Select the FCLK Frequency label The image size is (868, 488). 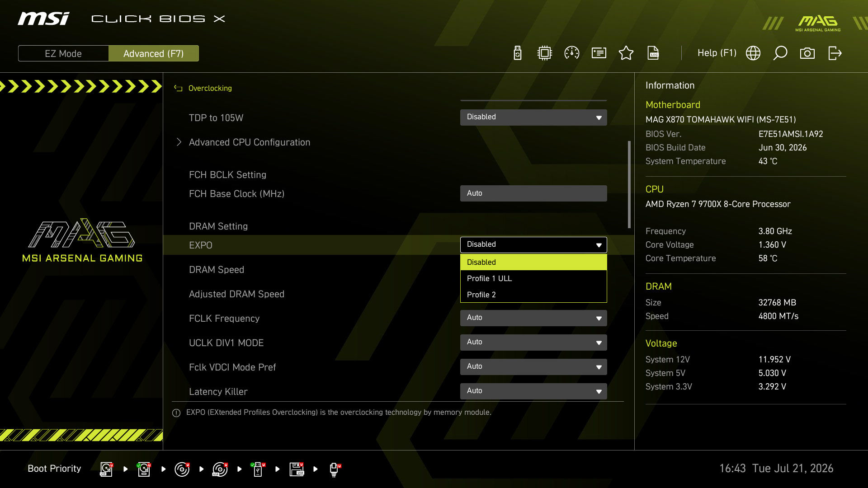(x=224, y=319)
